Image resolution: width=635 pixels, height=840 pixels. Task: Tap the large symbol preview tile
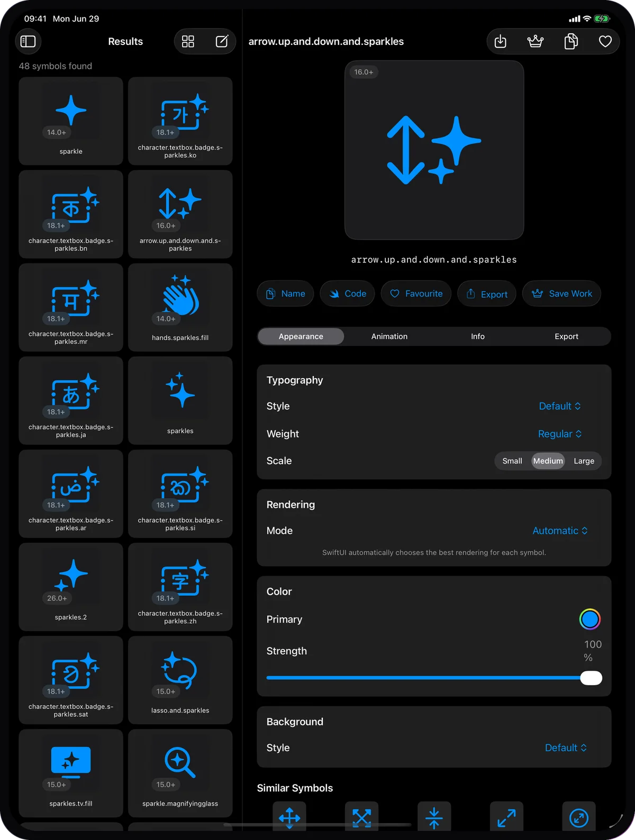coord(434,150)
